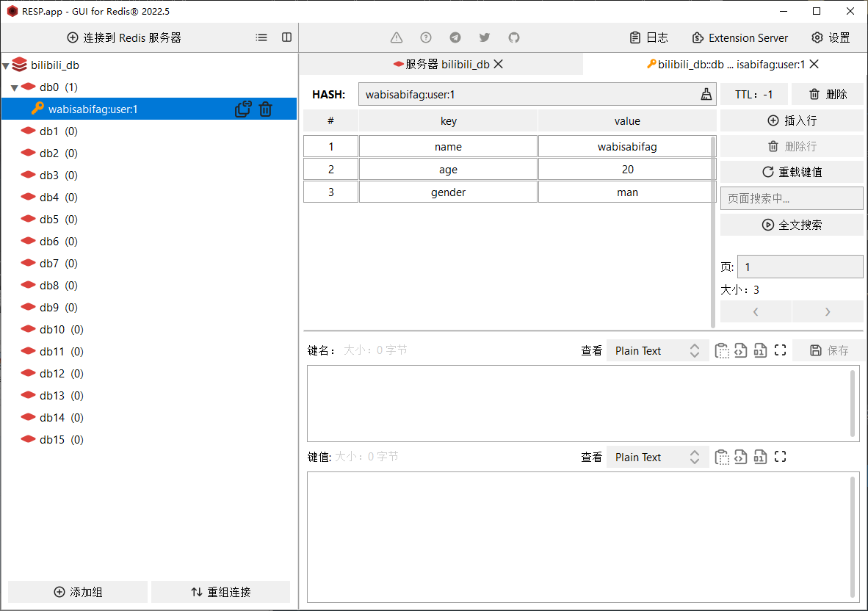Select the 'wabisabifag' value cell
This screenshot has width=868, height=611.
[x=627, y=147]
